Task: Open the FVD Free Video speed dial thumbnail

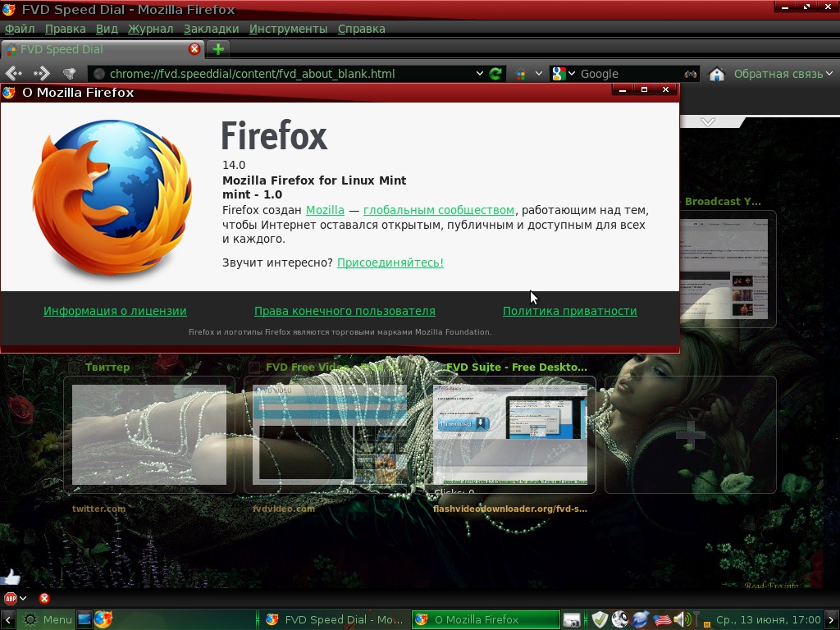Action: [330, 435]
